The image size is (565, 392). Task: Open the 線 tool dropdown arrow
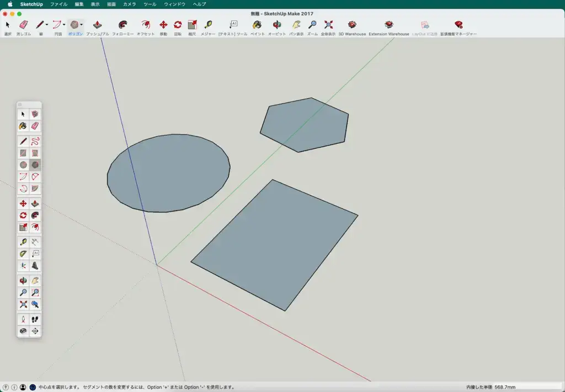[x=47, y=24]
